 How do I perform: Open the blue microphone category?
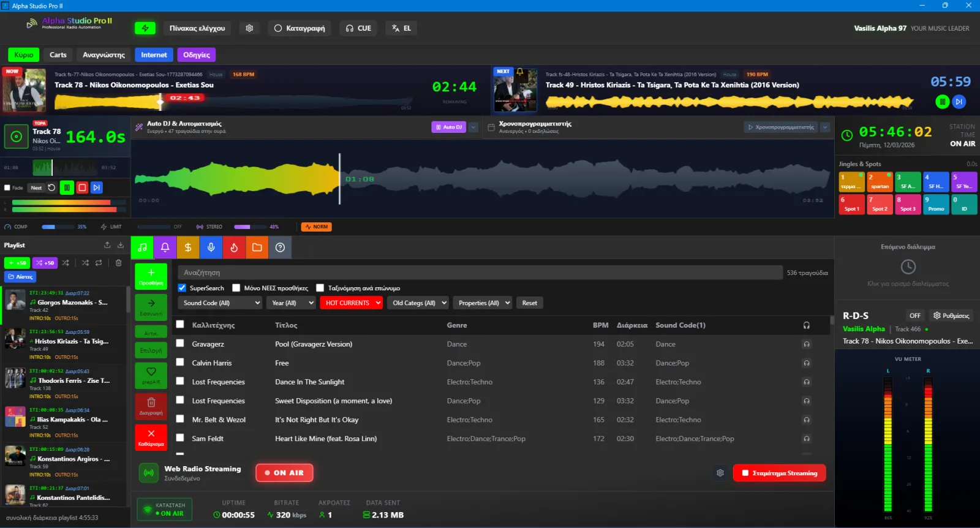tap(211, 247)
